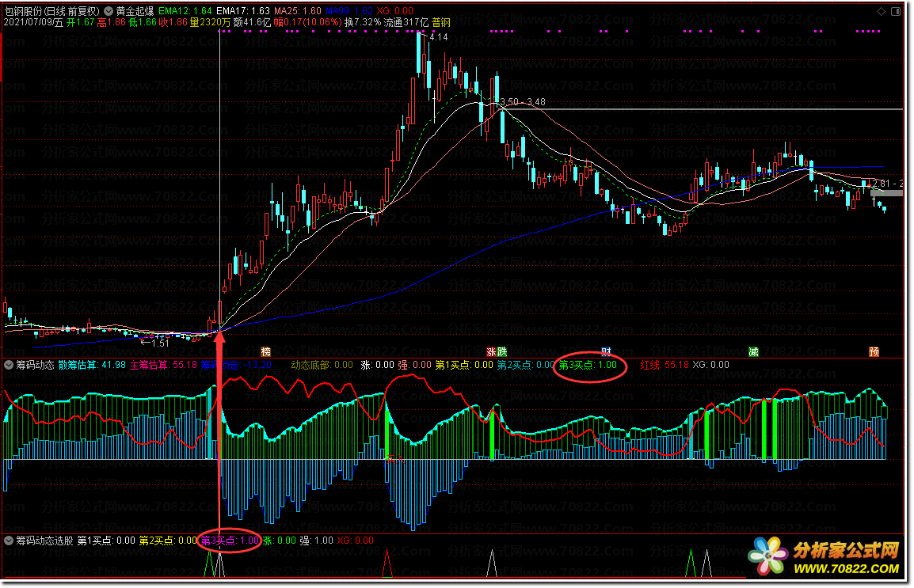Click the 第1买点: 0.00 in 筹码动态选股 panel
This screenshot has width=914, height=588.
pyautogui.click(x=106, y=541)
